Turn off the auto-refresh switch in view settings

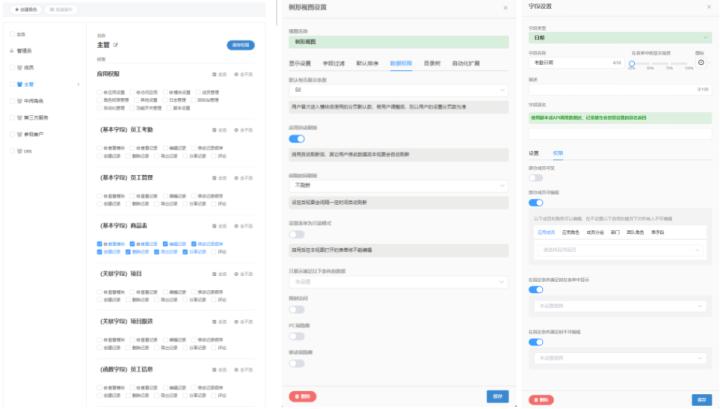click(297, 139)
